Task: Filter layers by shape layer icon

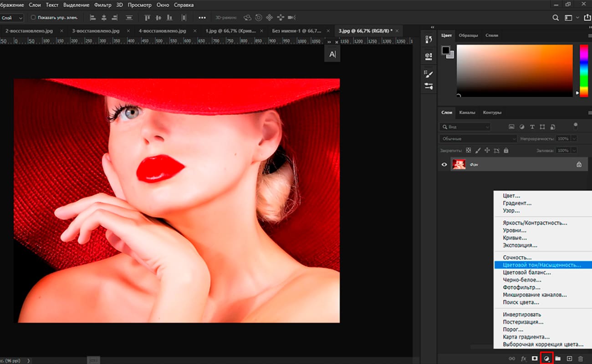Action: pos(542,126)
